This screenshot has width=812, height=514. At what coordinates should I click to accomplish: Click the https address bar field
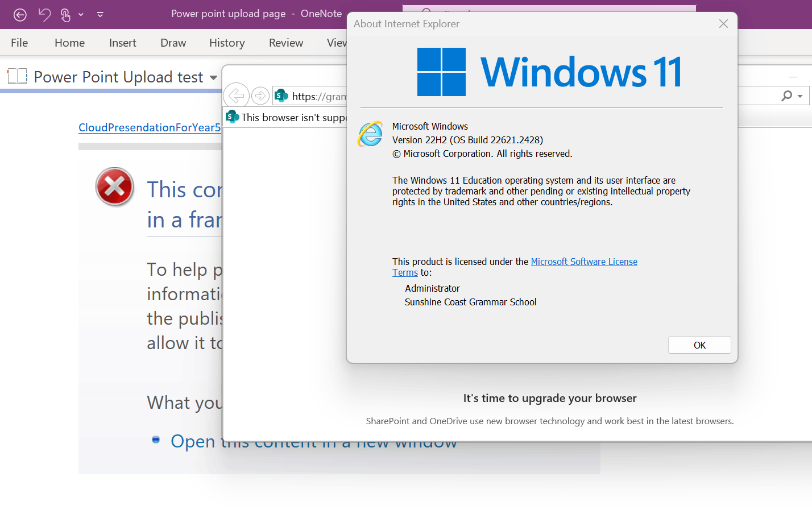click(x=310, y=96)
